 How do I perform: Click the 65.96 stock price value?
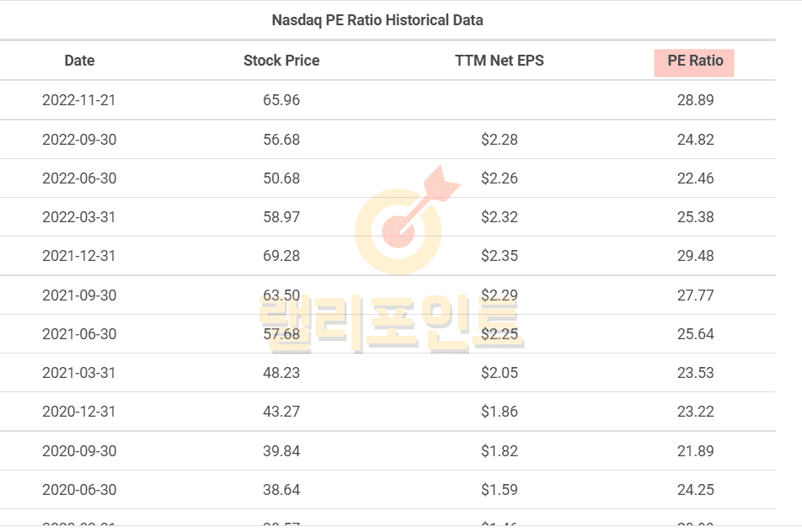(x=281, y=100)
